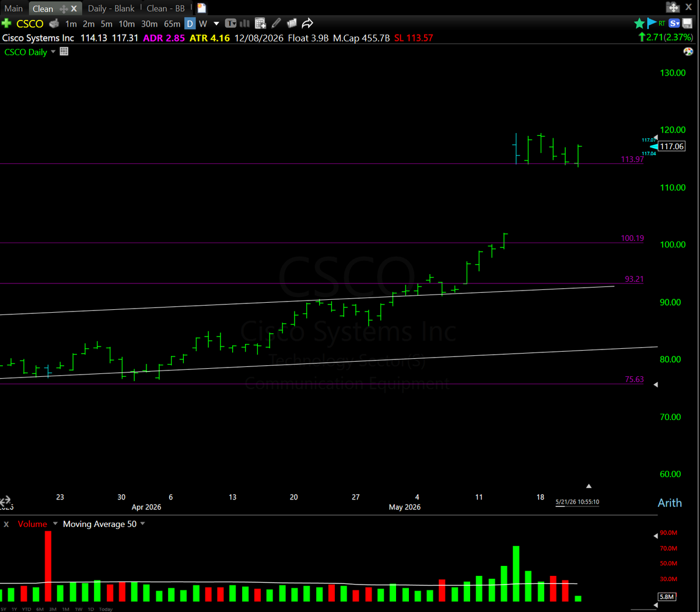
Task: Click the CSCO ticker symbol field
Action: (30, 24)
